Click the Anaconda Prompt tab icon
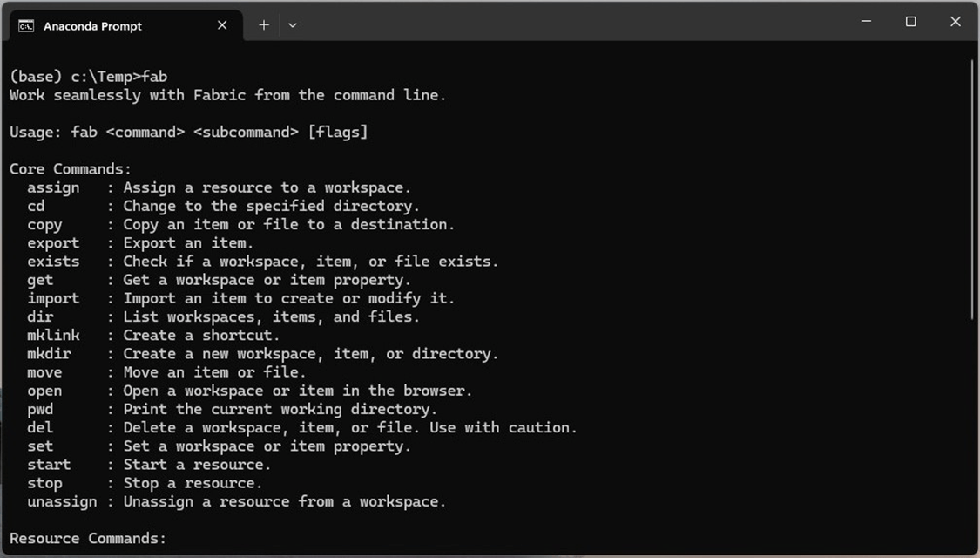This screenshot has height=558, width=980. [26, 25]
